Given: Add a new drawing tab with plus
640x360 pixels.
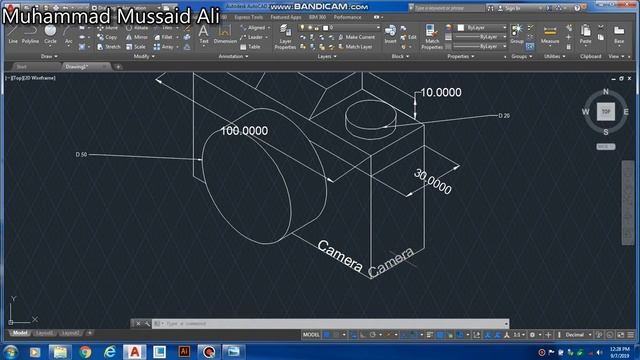Looking at the screenshot, I should click(x=118, y=67).
